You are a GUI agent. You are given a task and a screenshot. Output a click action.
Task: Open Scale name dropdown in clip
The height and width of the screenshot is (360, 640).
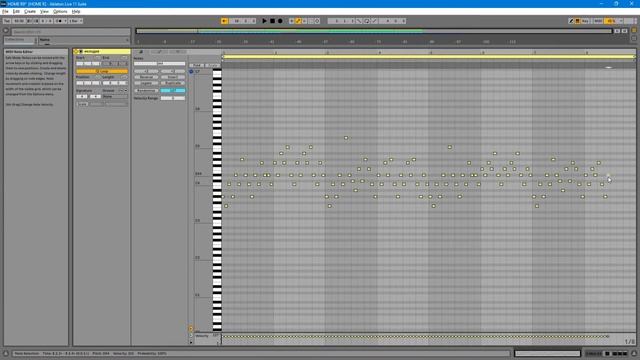click(116, 104)
